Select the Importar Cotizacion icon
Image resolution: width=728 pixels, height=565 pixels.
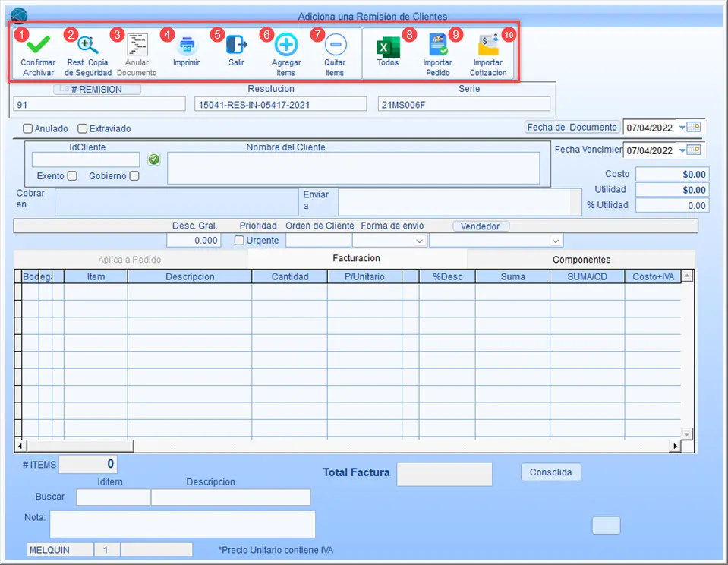pyautogui.click(x=488, y=45)
